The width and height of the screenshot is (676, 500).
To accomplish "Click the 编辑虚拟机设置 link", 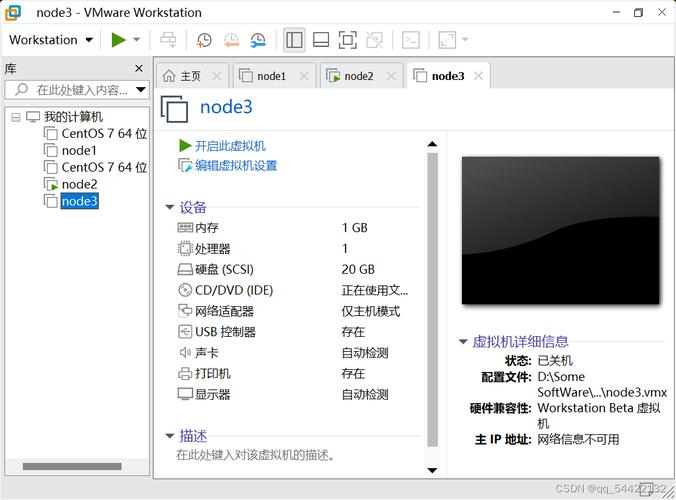I will 236,166.
